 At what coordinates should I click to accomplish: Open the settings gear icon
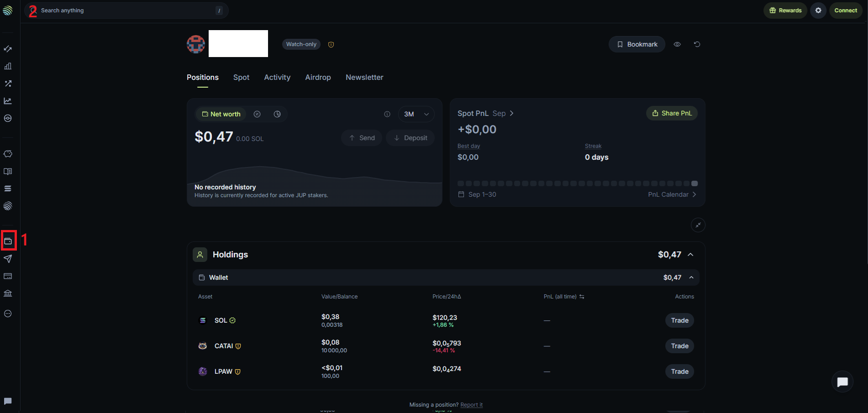point(818,10)
